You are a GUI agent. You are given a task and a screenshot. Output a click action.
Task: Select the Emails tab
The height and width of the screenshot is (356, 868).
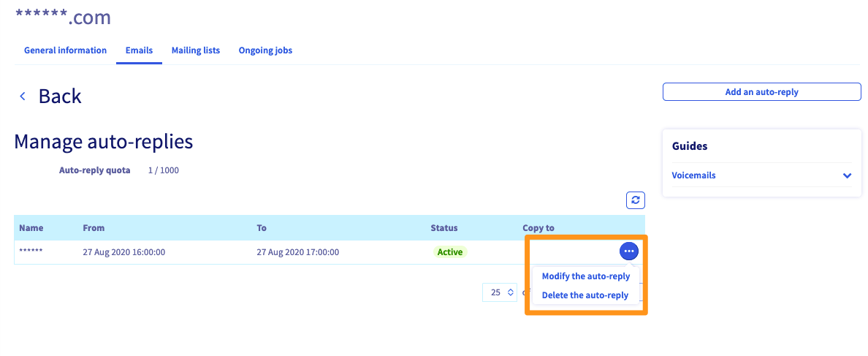(x=139, y=50)
